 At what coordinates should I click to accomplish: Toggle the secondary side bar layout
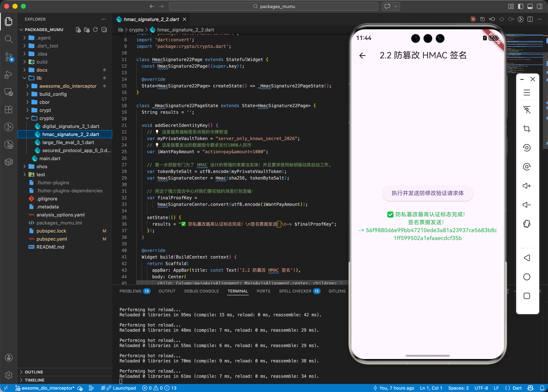click(x=540, y=6)
